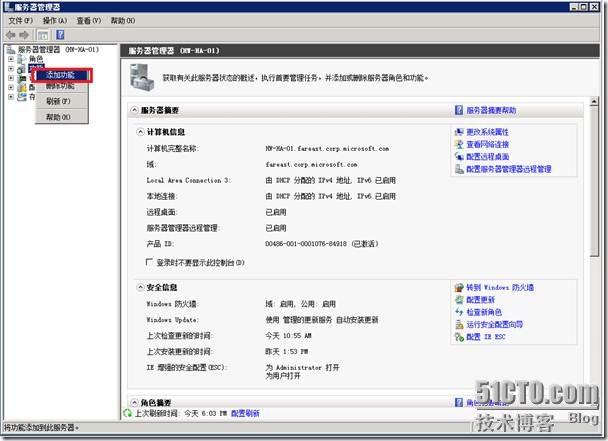Screen dimensions: 608x441
Task: Select the 服务器管理器 (OW-XA-01) root tree item
Action: (x=58, y=50)
